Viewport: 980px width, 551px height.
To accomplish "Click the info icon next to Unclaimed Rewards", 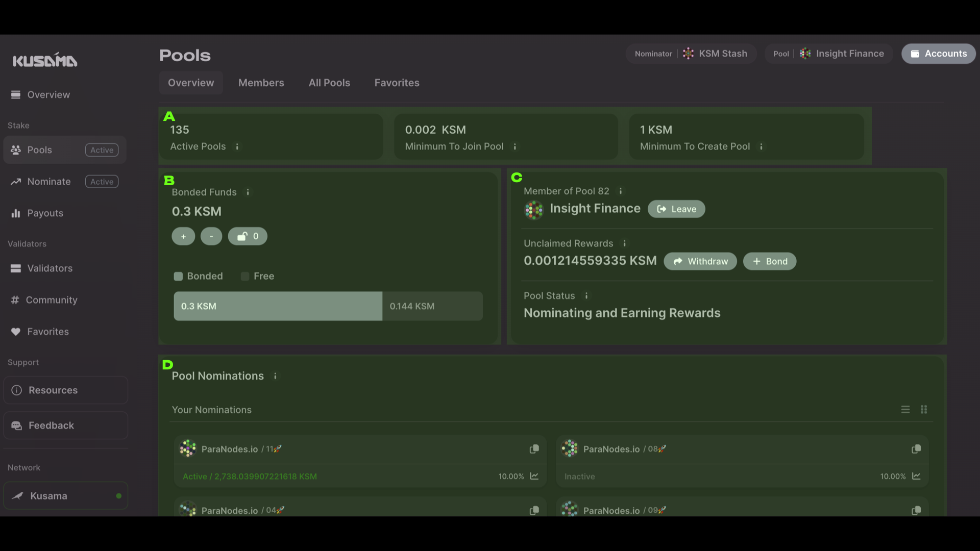I will tap(625, 243).
